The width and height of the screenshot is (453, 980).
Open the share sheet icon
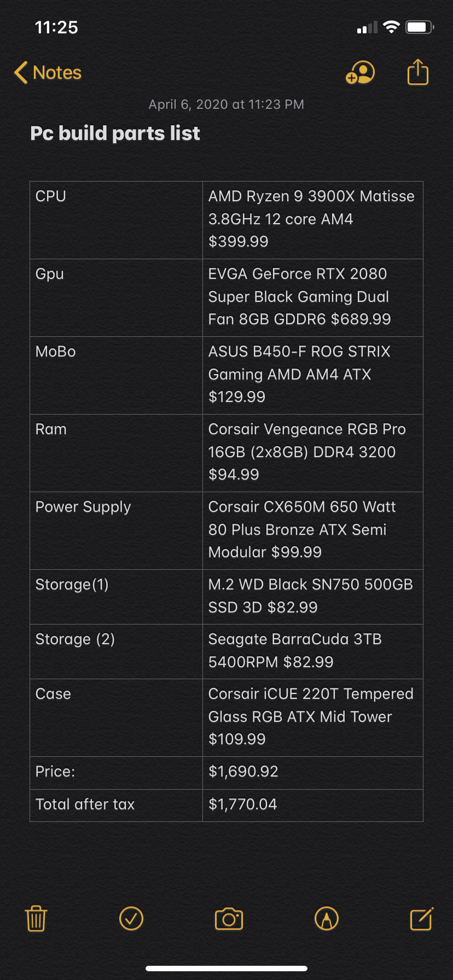tap(418, 72)
